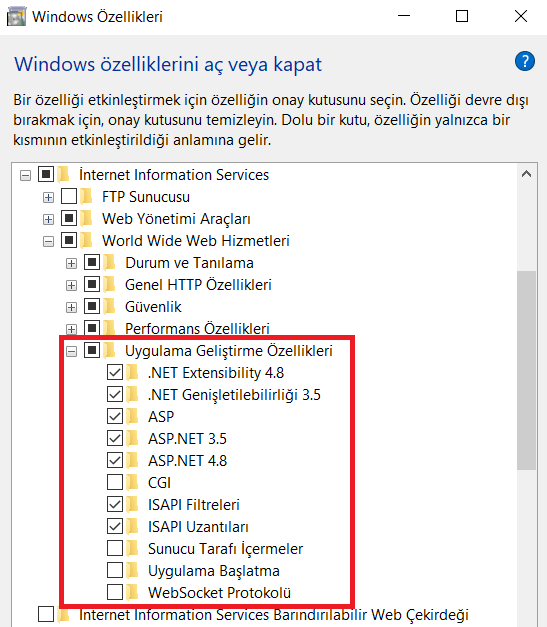Uncheck the ASP.NET 3.5 checkbox
The width and height of the screenshot is (547, 627).
click(x=115, y=438)
